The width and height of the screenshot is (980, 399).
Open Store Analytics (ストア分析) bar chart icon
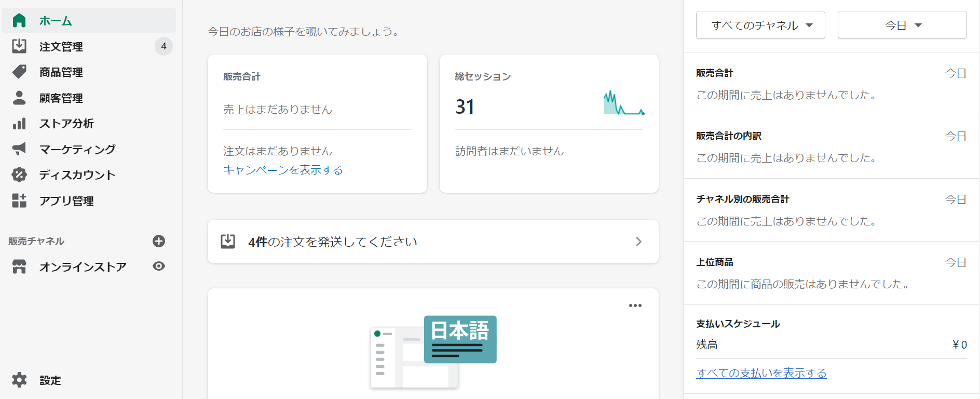click(19, 124)
